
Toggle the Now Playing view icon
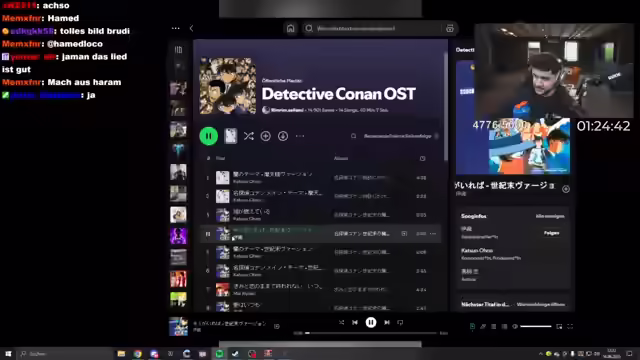472,326
